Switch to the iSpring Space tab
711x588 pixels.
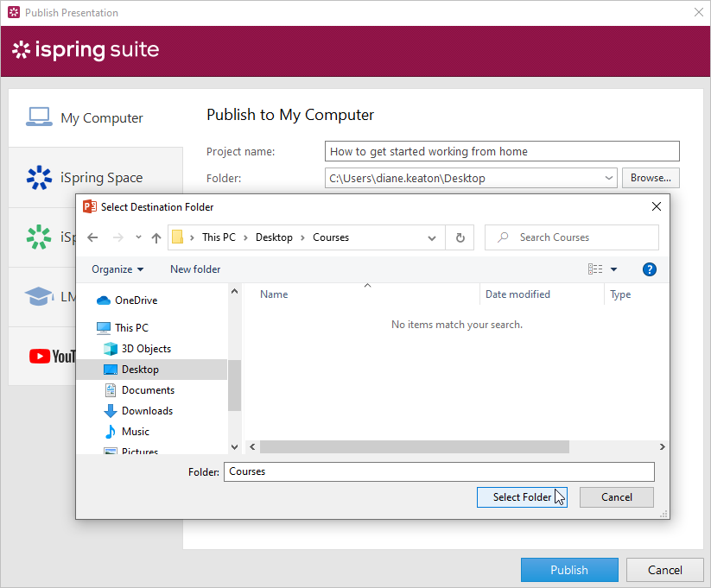tap(96, 177)
